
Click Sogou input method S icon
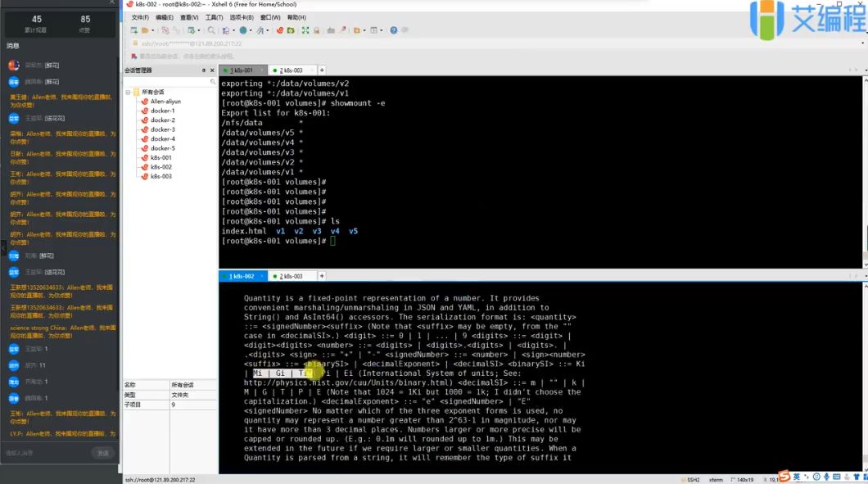tap(784, 476)
